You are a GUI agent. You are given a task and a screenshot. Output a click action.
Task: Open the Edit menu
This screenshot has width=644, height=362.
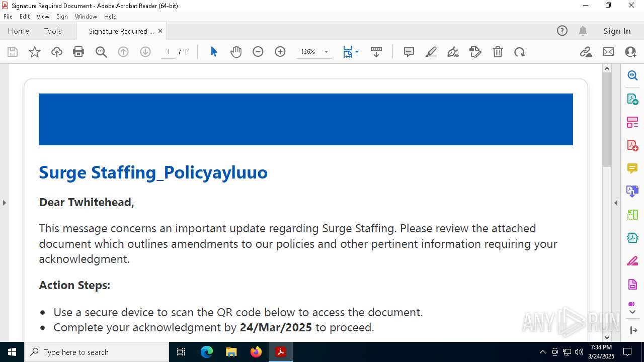pos(25,17)
